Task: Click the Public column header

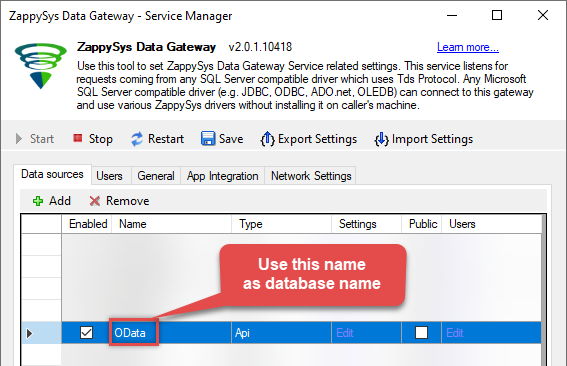Action: [422, 224]
